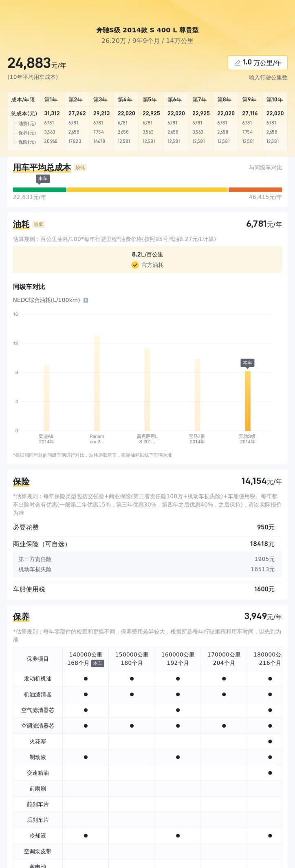
Task: Click the 奥迪A8 2014年 bar
Action: point(46,397)
